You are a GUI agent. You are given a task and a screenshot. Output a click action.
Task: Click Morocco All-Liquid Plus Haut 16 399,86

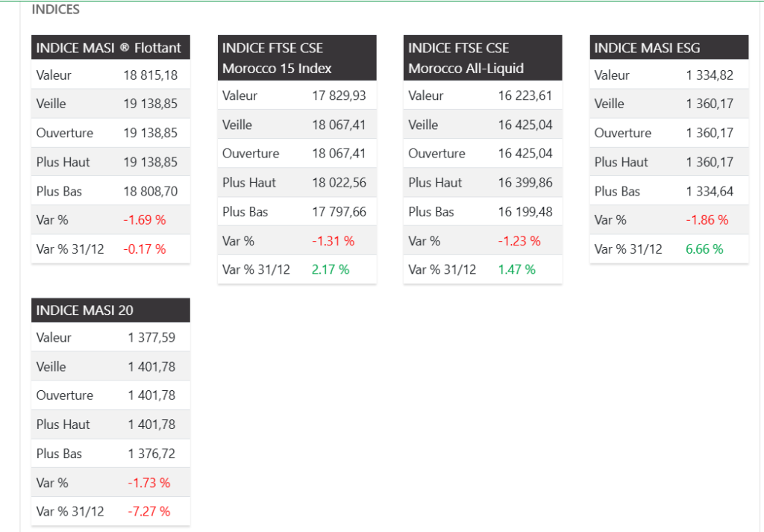(525, 183)
